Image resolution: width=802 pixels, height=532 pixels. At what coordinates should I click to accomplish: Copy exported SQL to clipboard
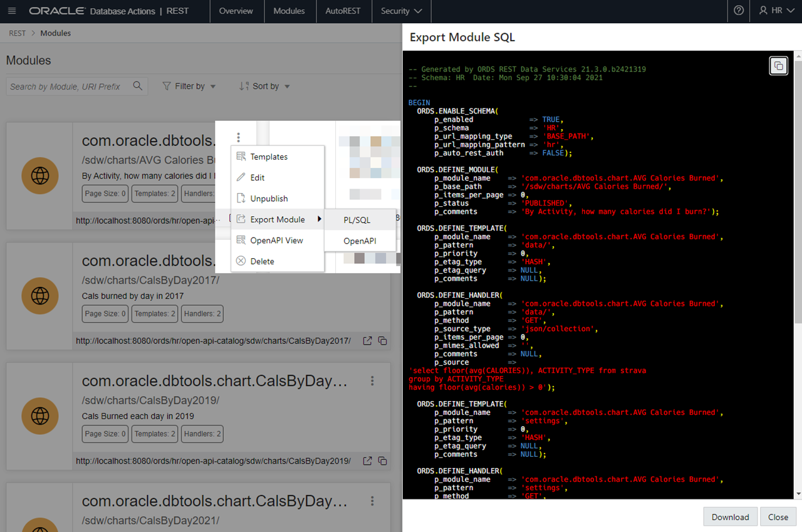pos(778,66)
